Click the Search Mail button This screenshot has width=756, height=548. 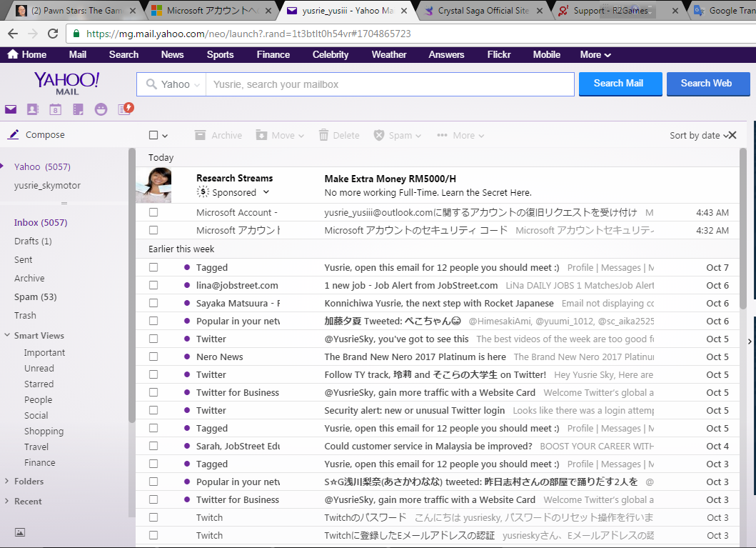[620, 84]
